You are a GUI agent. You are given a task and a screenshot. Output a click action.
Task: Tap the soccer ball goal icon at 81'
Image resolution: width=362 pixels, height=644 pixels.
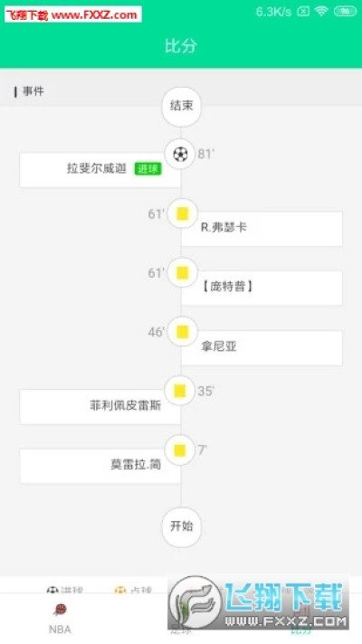click(180, 155)
